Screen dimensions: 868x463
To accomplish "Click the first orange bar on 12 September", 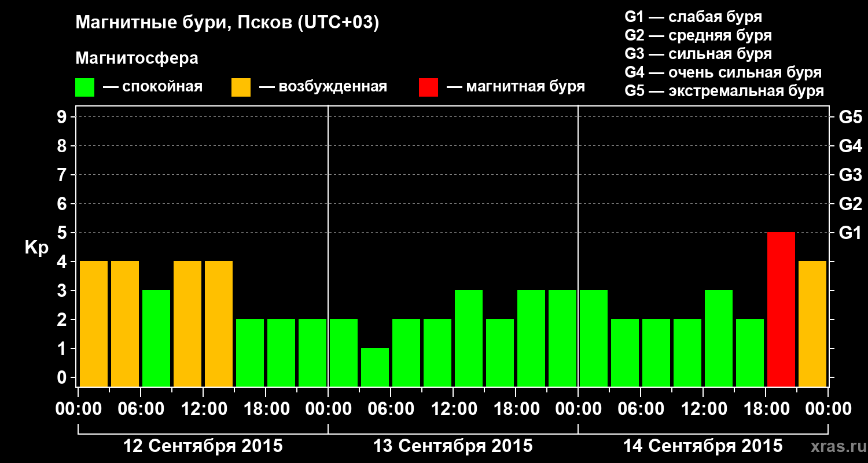I will (94, 324).
